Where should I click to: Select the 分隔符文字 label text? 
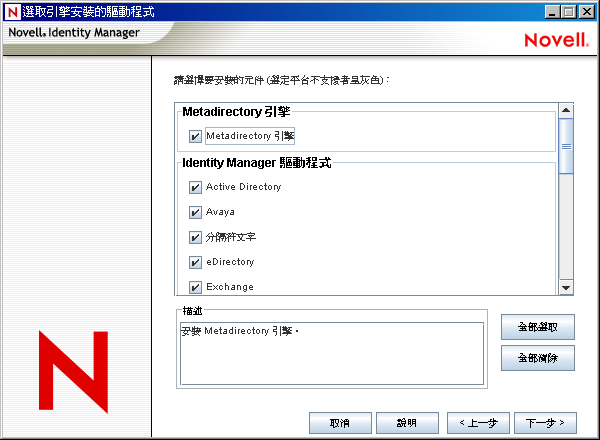tap(231, 237)
